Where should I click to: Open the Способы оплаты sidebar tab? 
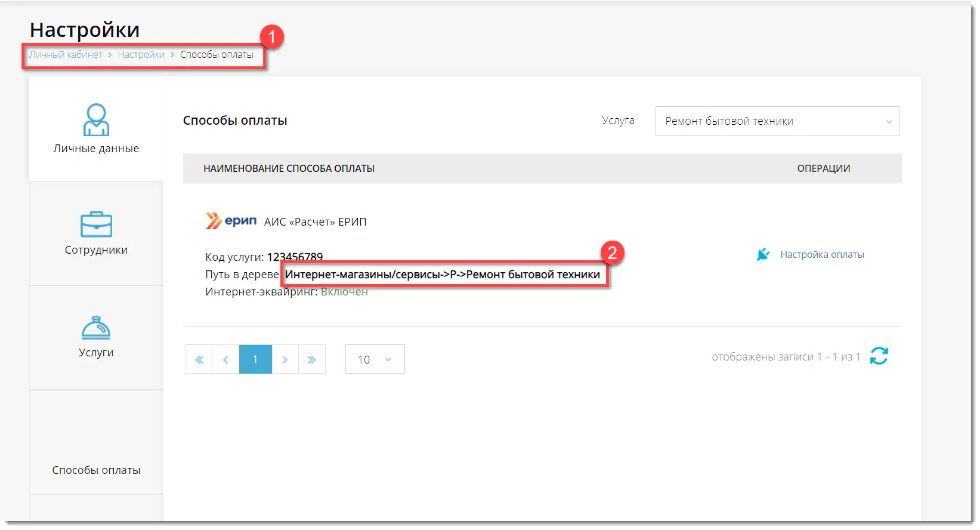(x=96, y=470)
